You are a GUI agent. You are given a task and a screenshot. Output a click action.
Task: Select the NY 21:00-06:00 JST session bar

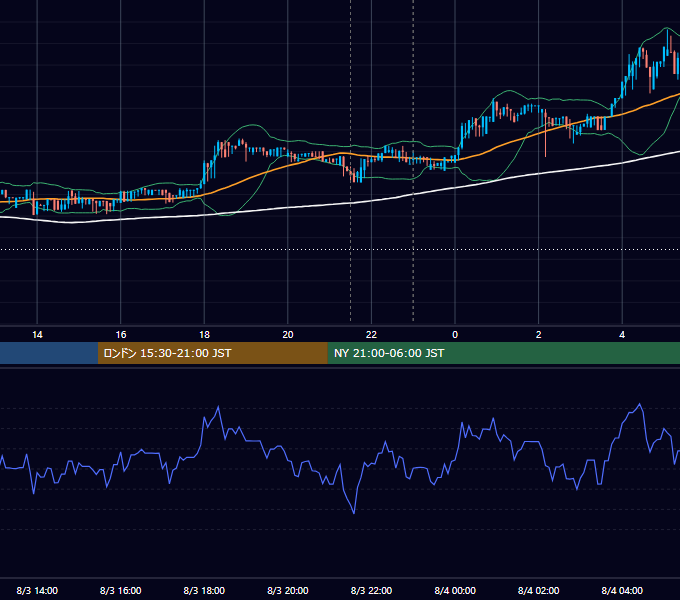click(x=503, y=353)
